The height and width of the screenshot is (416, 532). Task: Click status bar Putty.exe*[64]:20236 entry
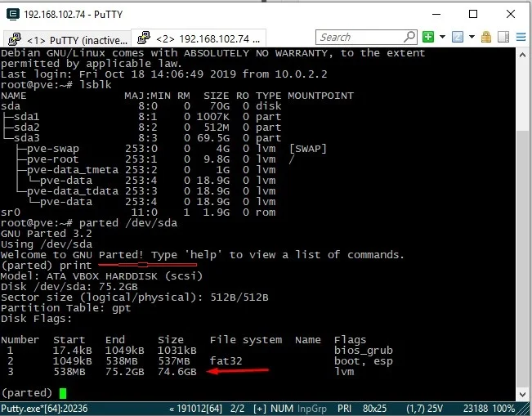[44, 409]
